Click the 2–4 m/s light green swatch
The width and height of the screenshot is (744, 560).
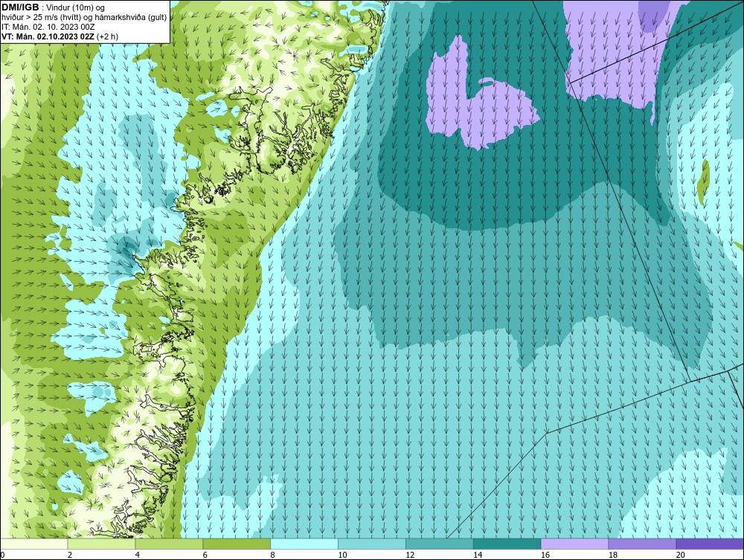(x=101, y=544)
